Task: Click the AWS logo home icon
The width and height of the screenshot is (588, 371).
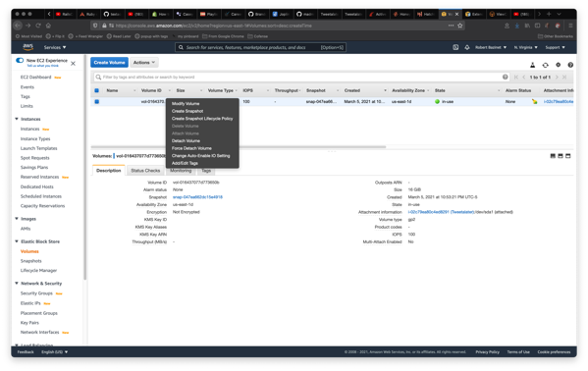Action: 28,47
